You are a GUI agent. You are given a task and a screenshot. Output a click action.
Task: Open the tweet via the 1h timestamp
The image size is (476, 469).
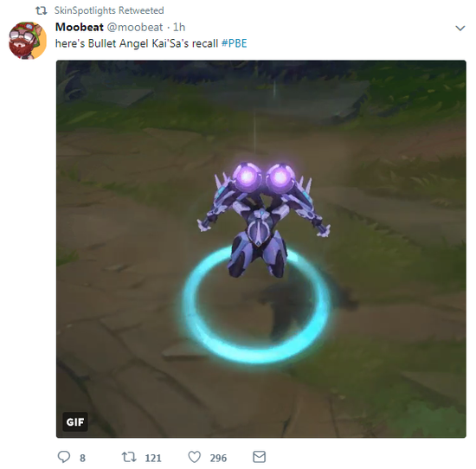[179, 28]
